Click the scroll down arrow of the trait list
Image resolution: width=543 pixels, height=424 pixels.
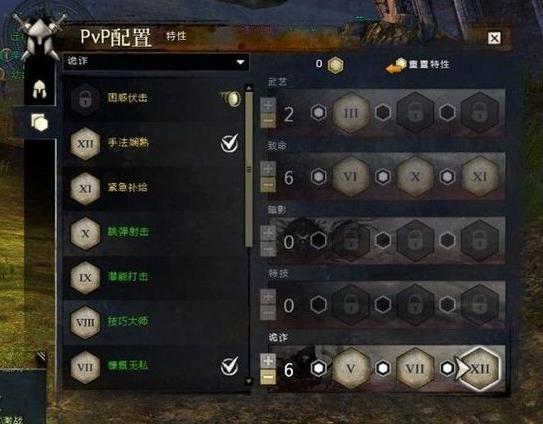click(x=249, y=381)
